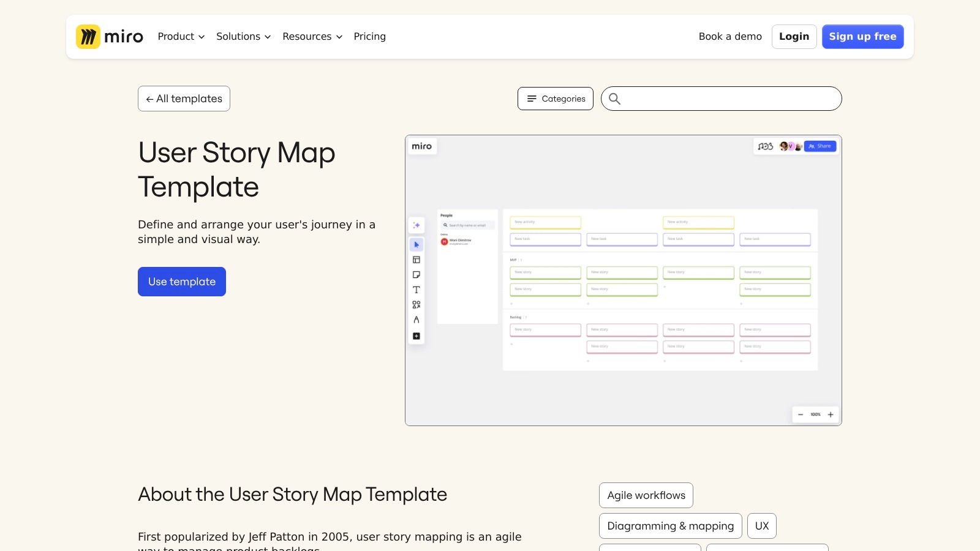Open the UX category tag
Viewport: 980px width, 551px height.
pos(762,526)
